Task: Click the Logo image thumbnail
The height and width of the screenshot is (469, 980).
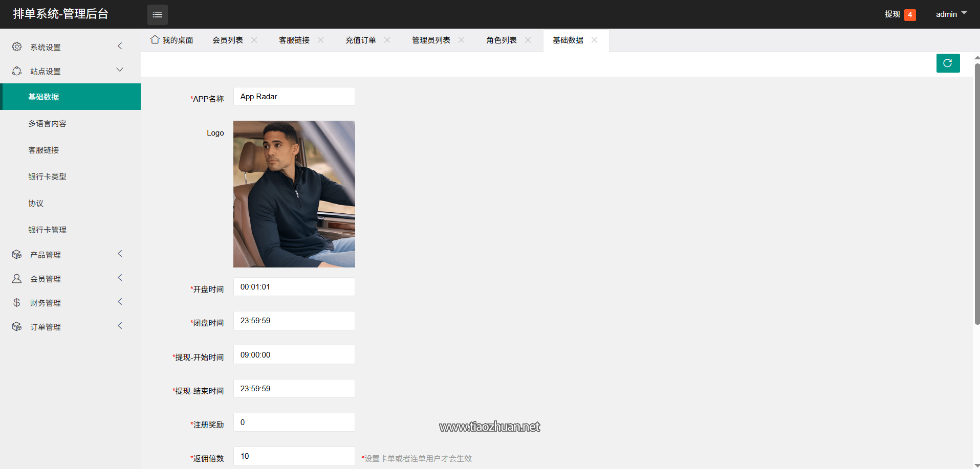Action: (294, 194)
